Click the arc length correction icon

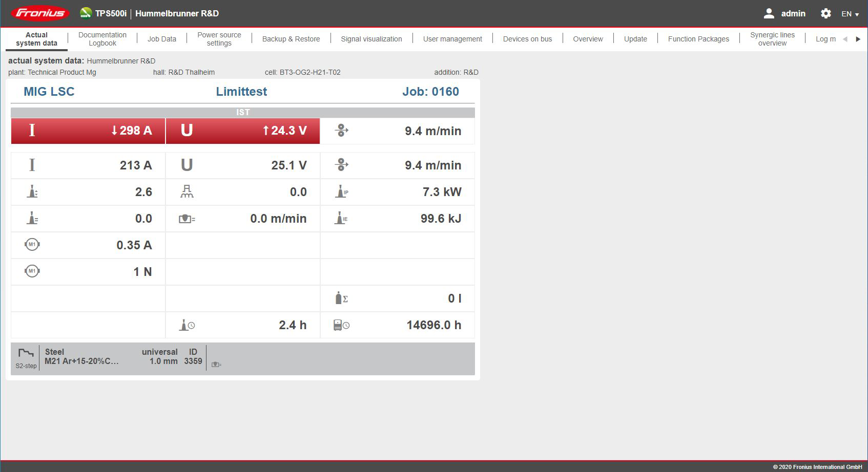(32, 192)
